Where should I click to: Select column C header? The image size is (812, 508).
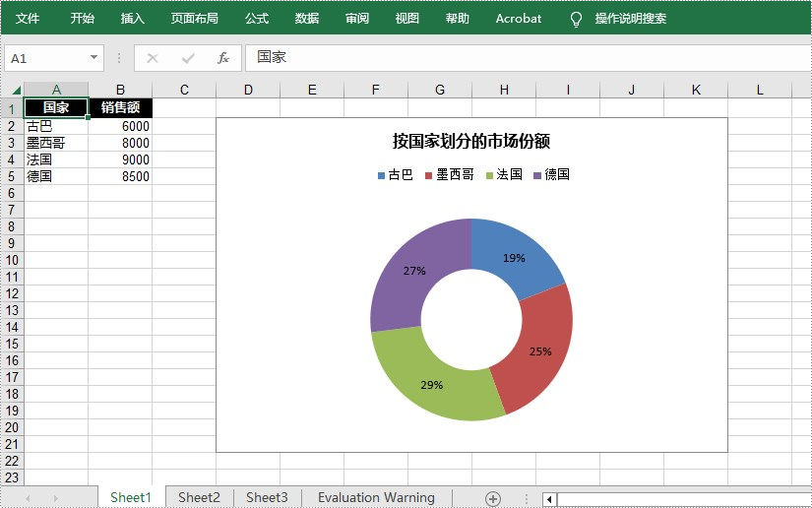tap(184, 90)
